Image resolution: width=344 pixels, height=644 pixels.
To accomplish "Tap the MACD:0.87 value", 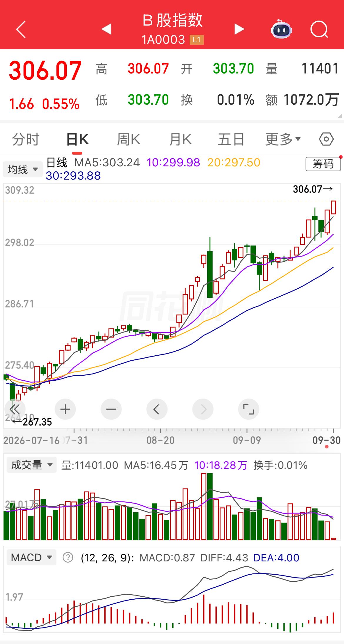I will pos(167,558).
